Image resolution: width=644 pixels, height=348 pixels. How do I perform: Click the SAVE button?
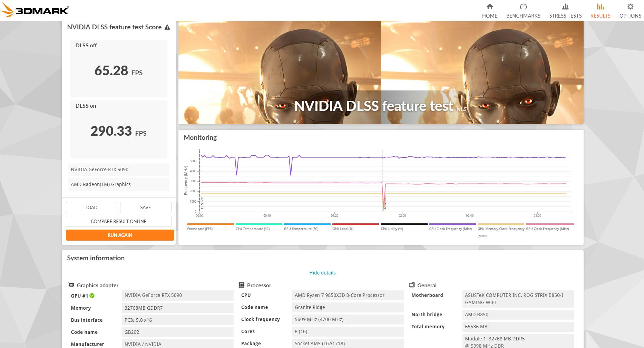[146, 207]
